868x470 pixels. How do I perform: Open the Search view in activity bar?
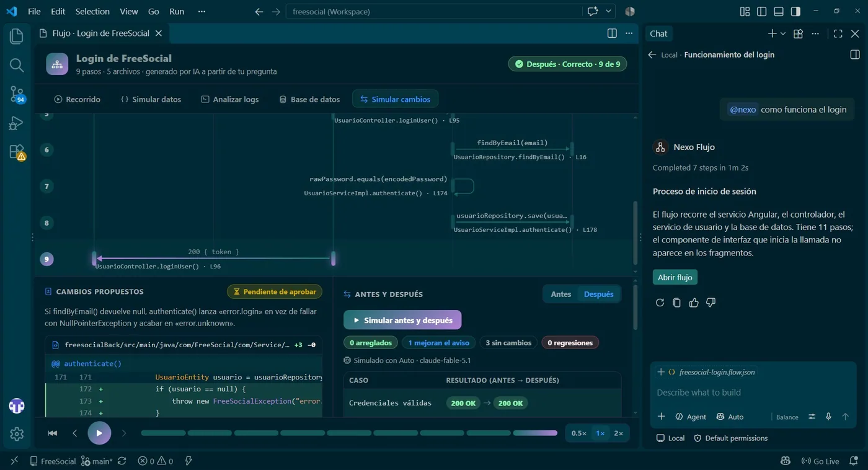[17, 65]
